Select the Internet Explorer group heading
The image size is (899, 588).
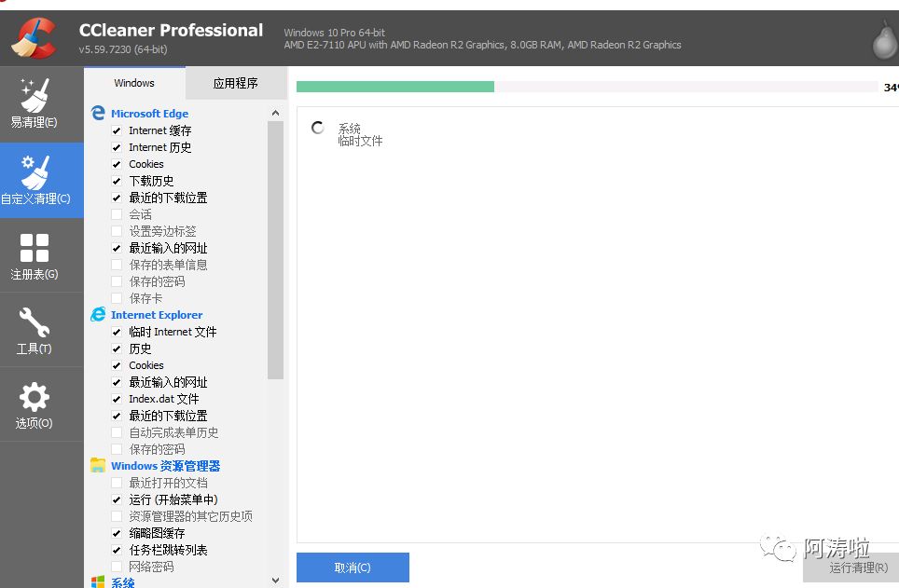tap(157, 315)
